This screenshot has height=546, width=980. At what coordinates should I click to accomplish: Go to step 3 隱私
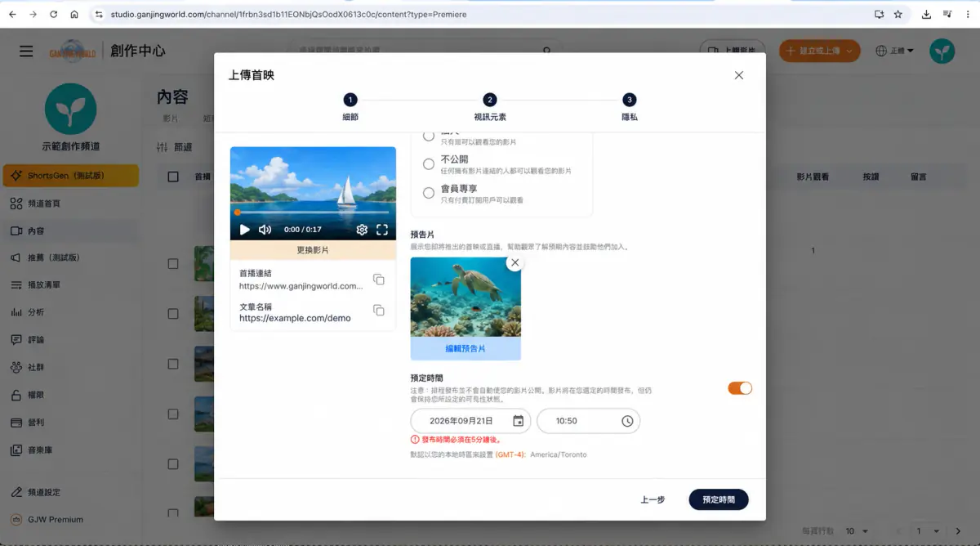pos(629,107)
